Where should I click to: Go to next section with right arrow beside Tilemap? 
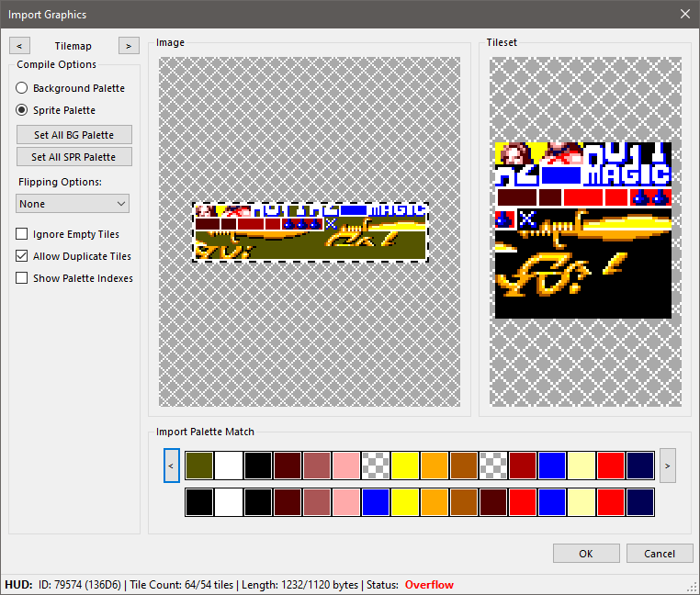pos(129,46)
